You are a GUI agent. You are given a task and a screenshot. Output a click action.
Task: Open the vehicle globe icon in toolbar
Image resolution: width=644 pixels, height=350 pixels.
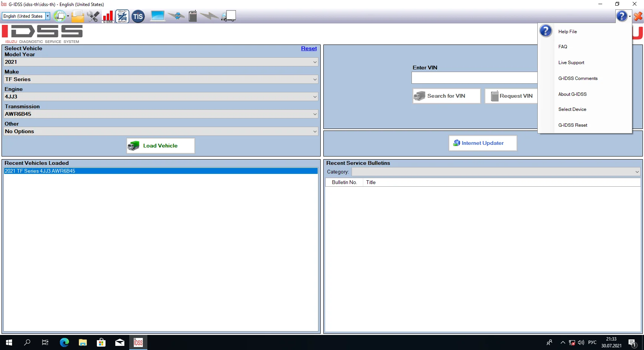coord(59,16)
